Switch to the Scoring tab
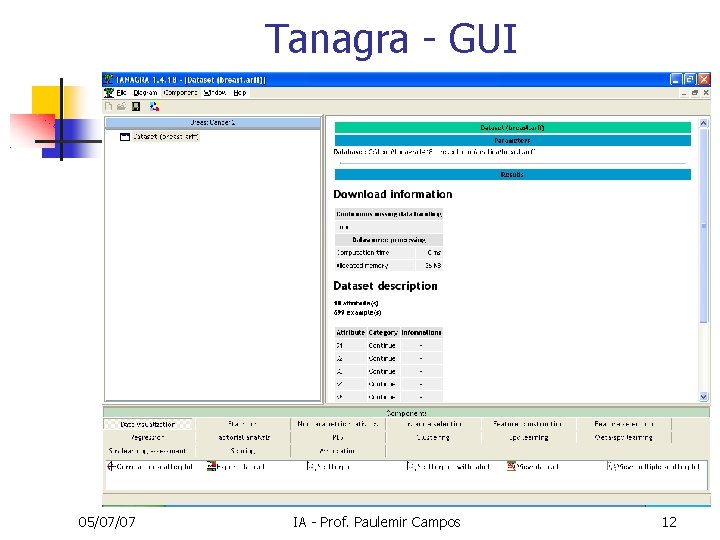The height and width of the screenshot is (540, 720). point(243,451)
